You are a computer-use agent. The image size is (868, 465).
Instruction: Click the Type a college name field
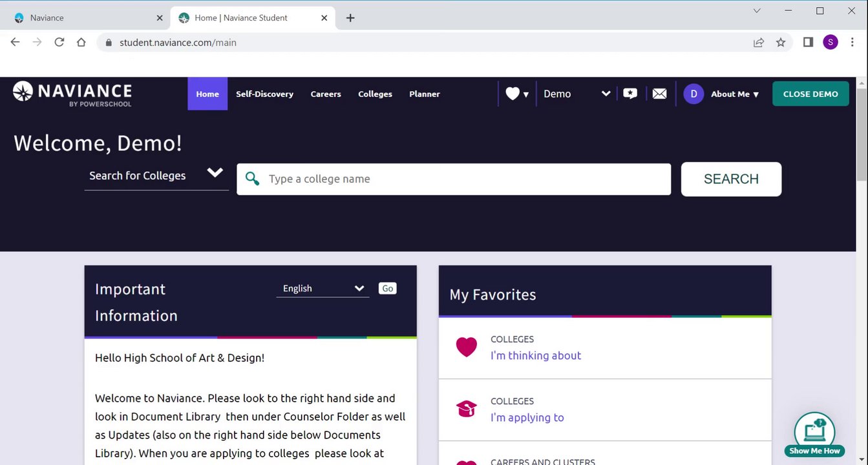454,179
